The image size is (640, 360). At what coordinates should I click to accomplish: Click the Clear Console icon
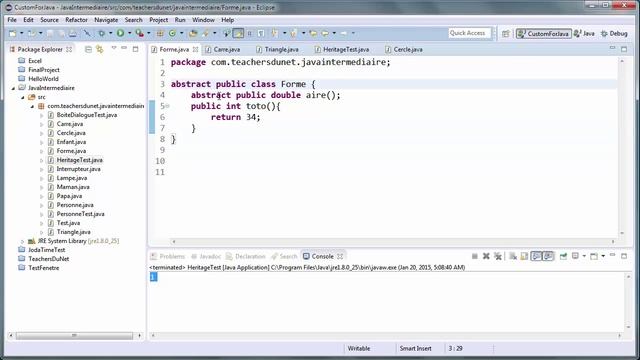pyautogui.click(x=513, y=256)
